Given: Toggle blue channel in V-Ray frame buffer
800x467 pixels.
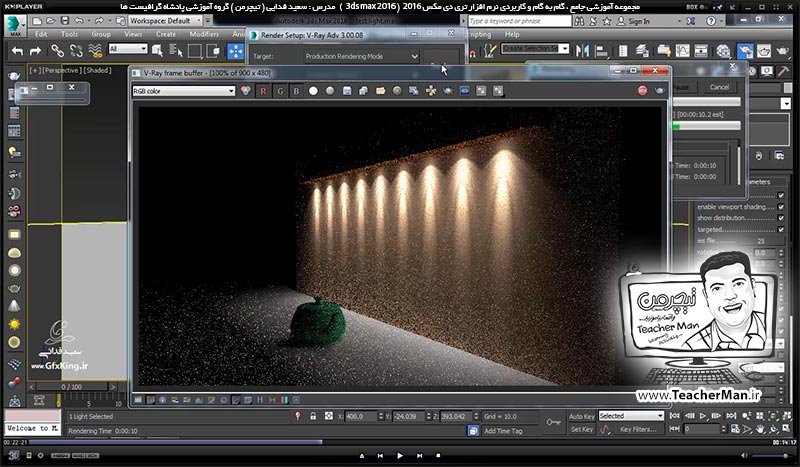Looking at the screenshot, I should click(x=296, y=91).
